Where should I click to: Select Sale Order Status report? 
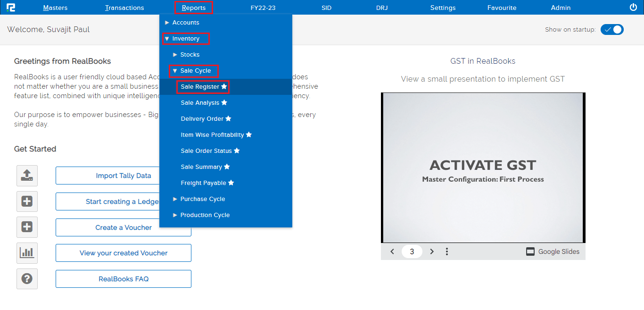206,151
